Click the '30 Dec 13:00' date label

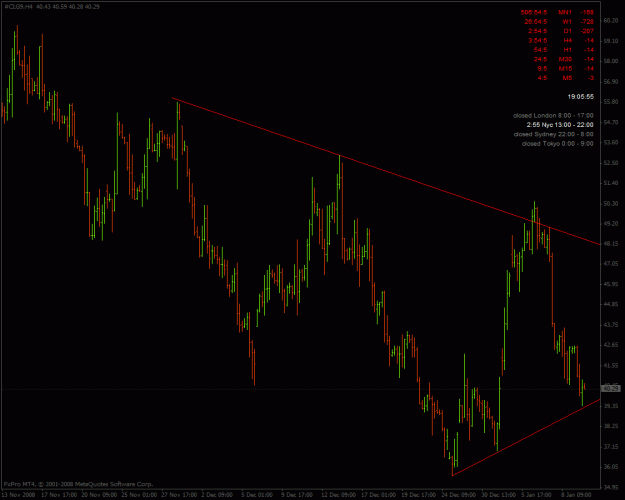[499, 495]
